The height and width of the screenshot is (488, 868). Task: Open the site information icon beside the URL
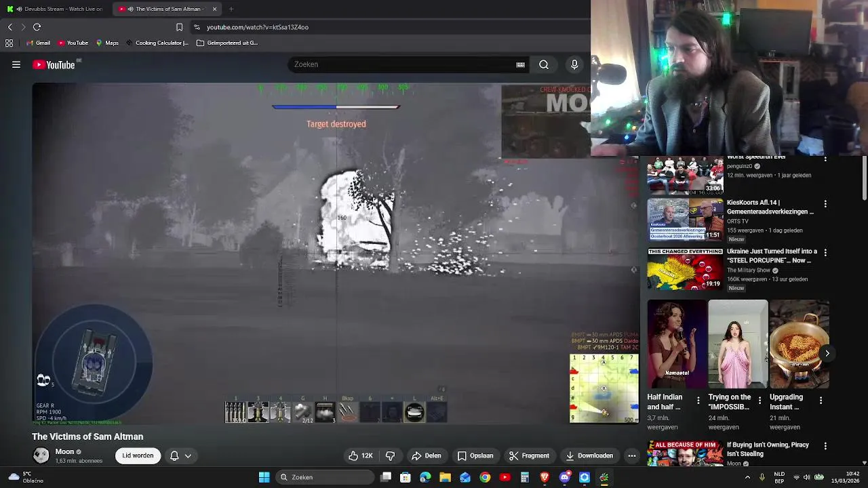197,27
